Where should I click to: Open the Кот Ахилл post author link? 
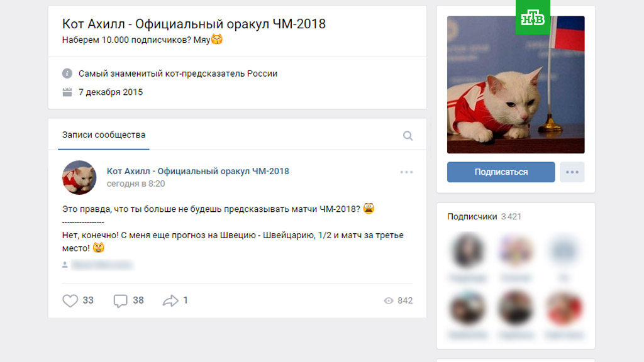tap(198, 171)
